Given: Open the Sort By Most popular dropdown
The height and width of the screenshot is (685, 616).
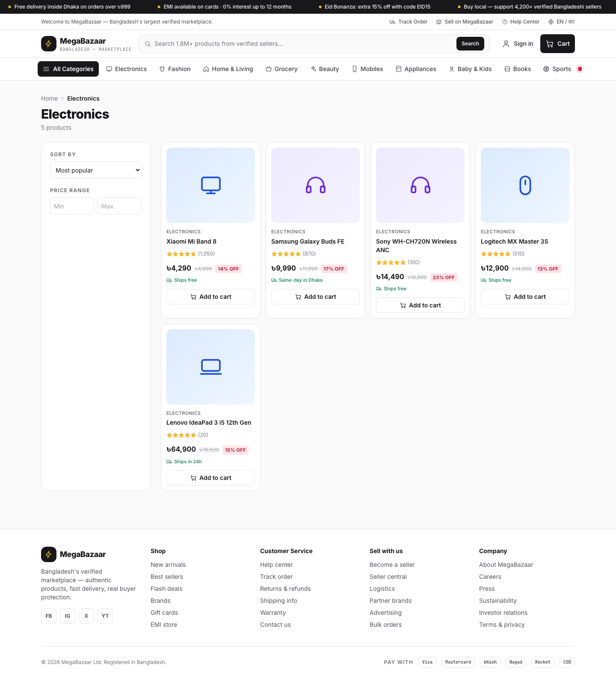Looking at the screenshot, I should [96, 170].
